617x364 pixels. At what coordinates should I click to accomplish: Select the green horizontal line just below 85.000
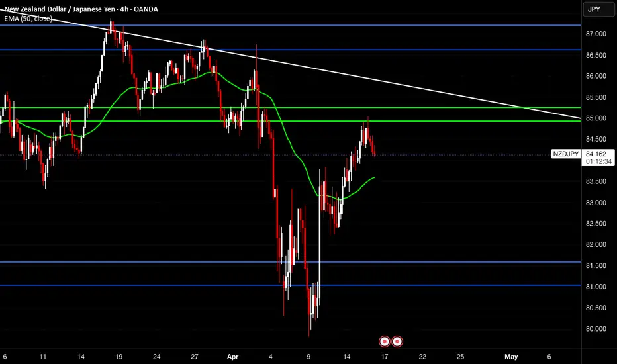(291, 121)
